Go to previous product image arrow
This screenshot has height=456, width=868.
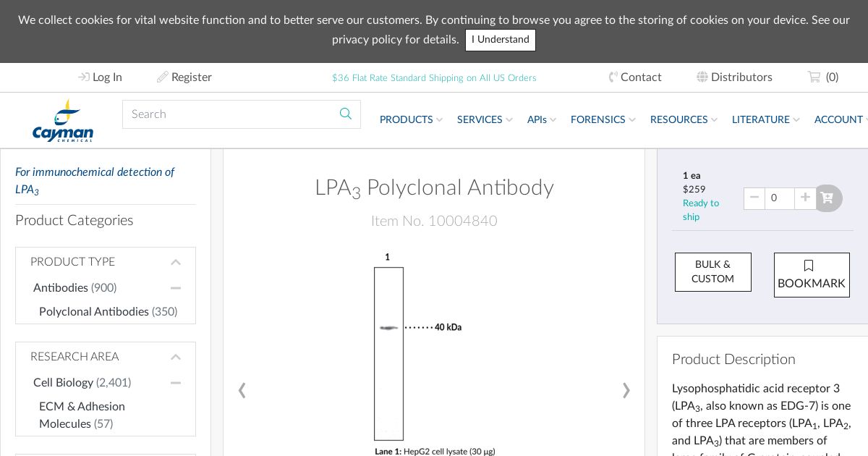pyautogui.click(x=242, y=391)
